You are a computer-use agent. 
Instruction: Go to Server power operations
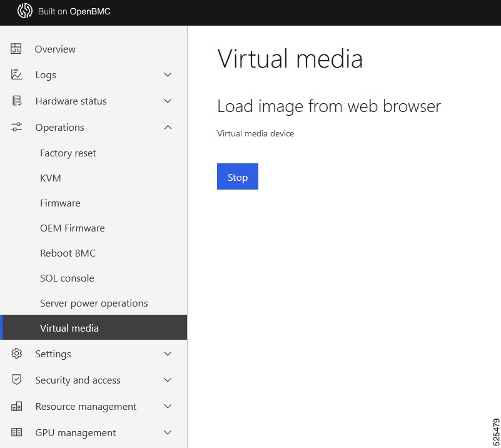click(94, 303)
